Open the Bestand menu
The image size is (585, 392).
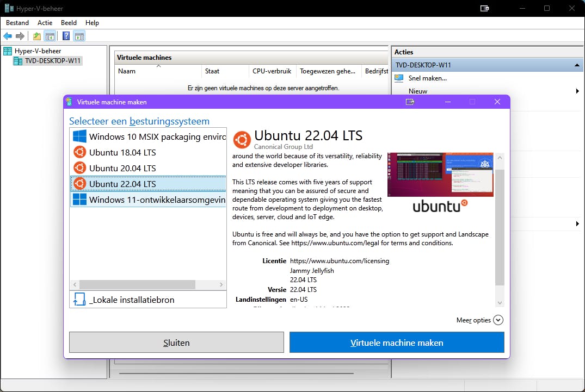17,23
